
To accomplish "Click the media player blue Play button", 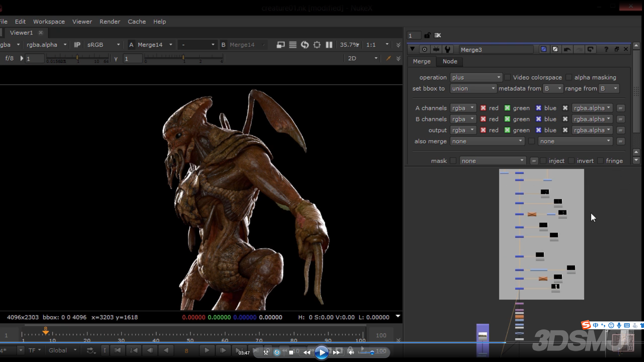I will 322,352.
